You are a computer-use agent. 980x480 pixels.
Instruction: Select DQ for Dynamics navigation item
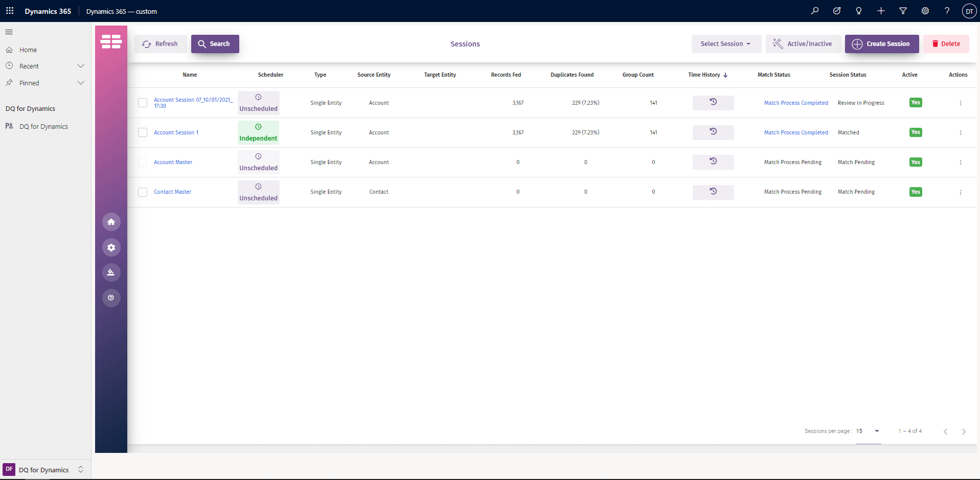click(x=43, y=126)
